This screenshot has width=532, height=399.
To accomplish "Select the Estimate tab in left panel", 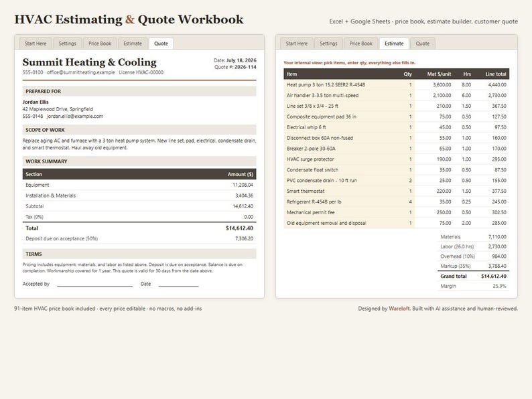I will 133,44.
